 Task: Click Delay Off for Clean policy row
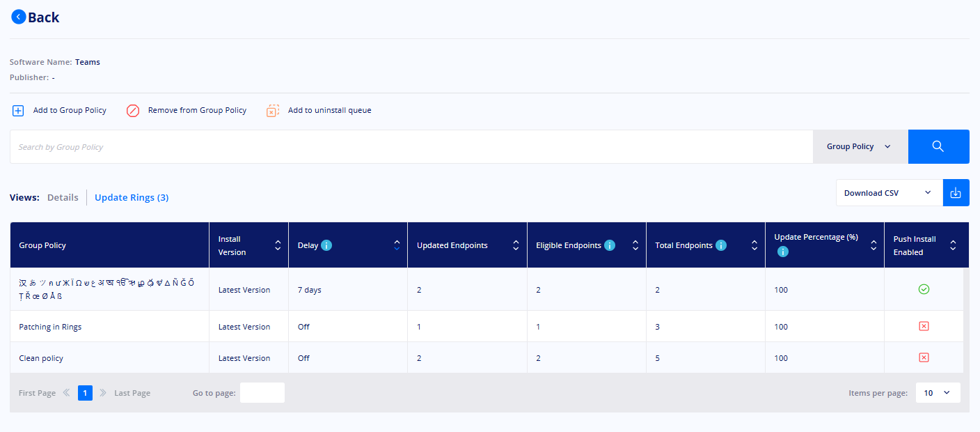pos(303,358)
